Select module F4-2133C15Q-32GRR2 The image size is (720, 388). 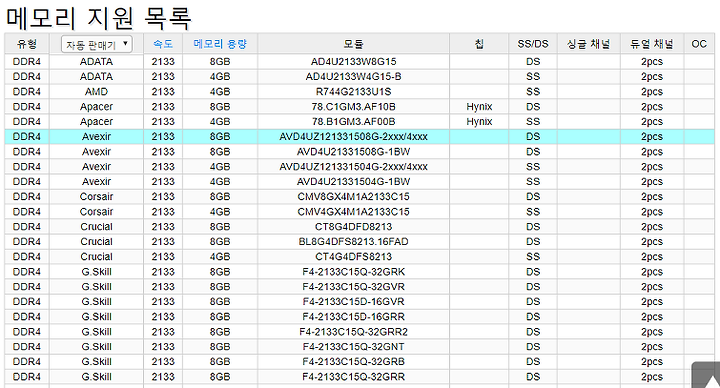[x=353, y=332]
